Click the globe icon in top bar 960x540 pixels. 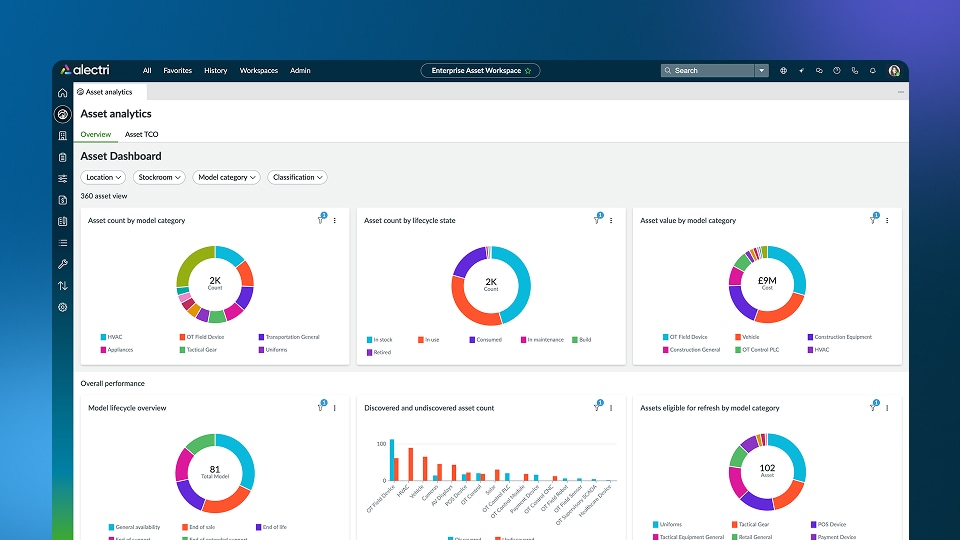click(x=783, y=71)
